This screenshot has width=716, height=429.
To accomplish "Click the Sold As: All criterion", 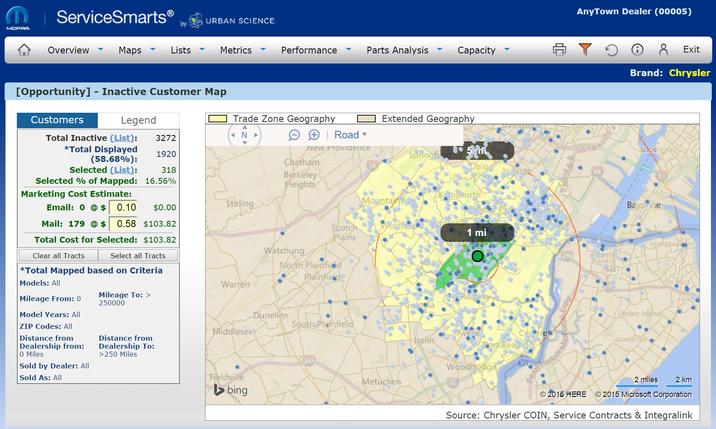I will (40, 378).
